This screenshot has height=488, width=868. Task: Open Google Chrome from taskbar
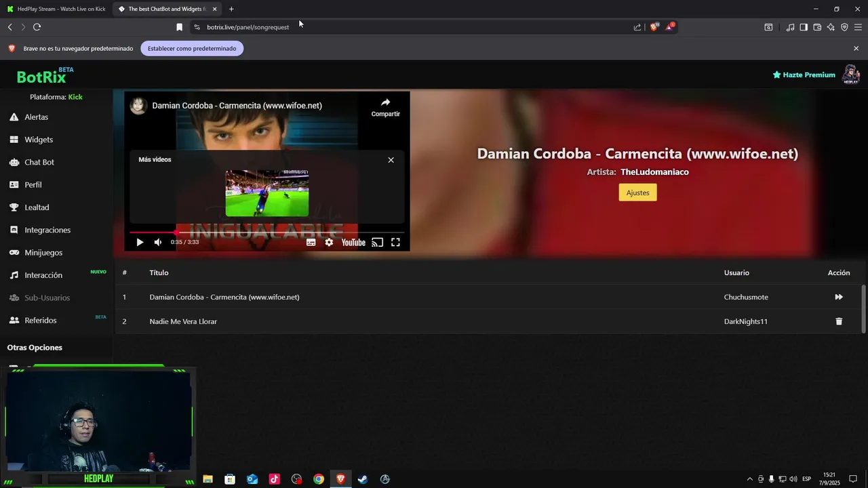click(319, 479)
